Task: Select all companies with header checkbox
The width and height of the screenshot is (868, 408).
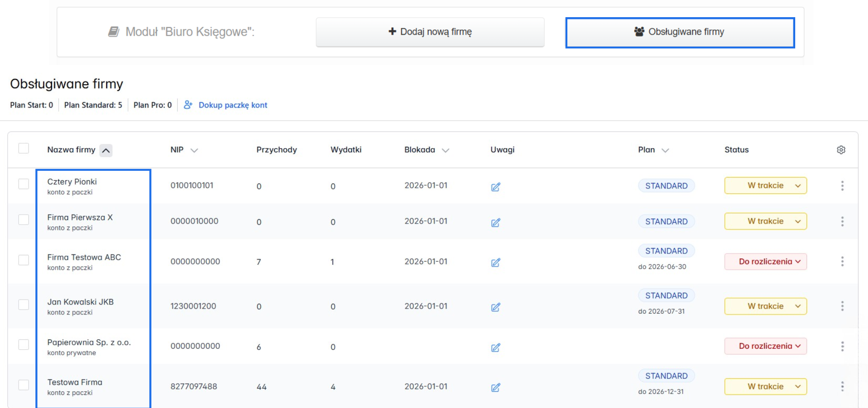Action: (x=24, y=149)
